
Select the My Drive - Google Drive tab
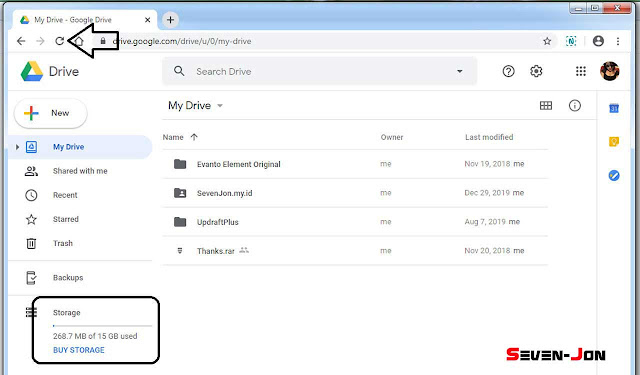pyautogui.click(x=85, y=20)
